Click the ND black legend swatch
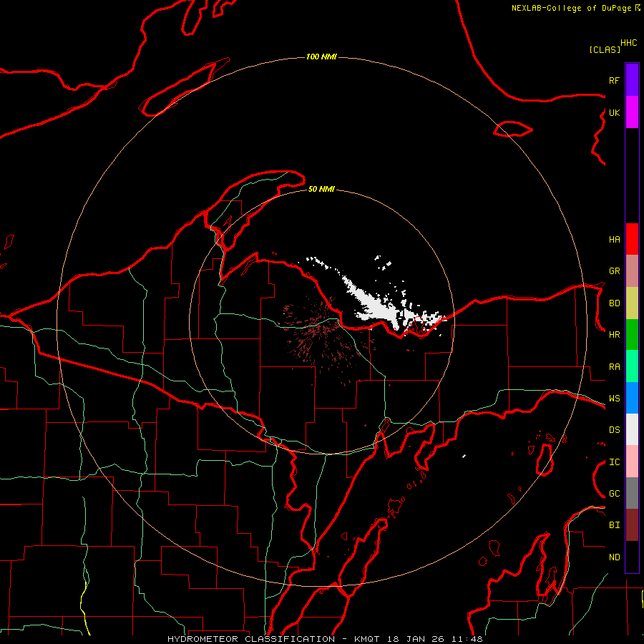This screenshot has width=644, height=644. coord(632,557)
